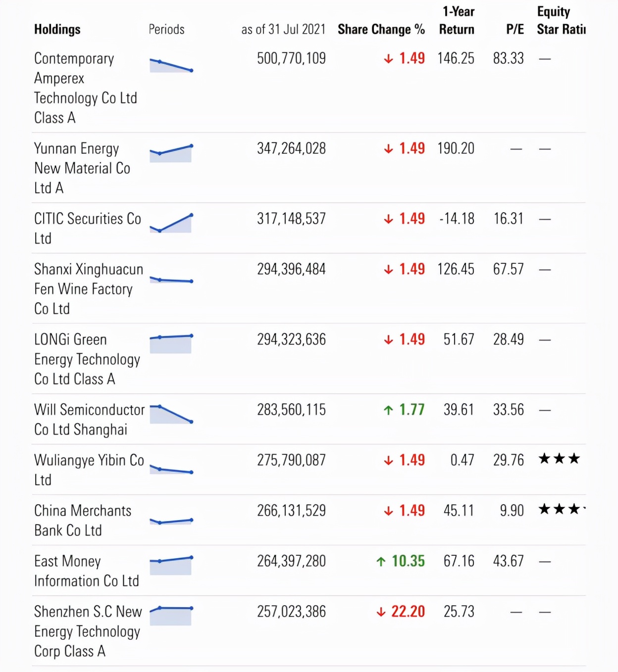This screenshot has height=672, width=618.
Task: Click red down arrow beside 22.20
Action: (x=381, y=612)
